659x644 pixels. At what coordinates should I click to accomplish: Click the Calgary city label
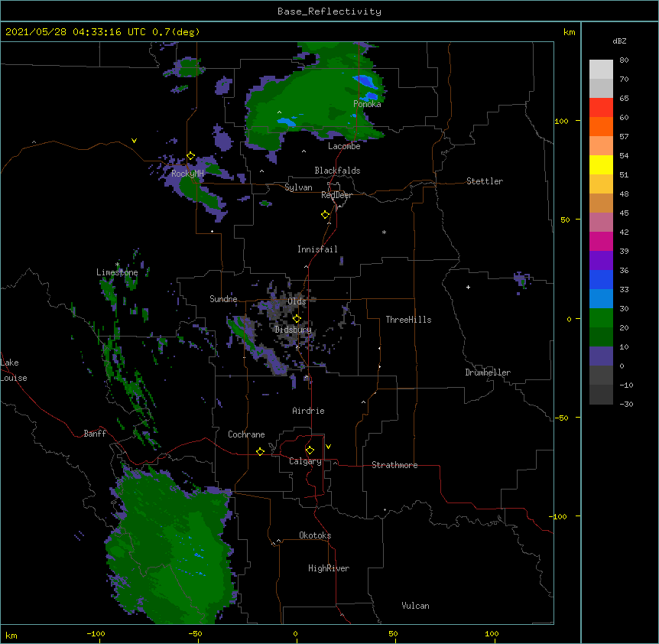pos(305,461)
